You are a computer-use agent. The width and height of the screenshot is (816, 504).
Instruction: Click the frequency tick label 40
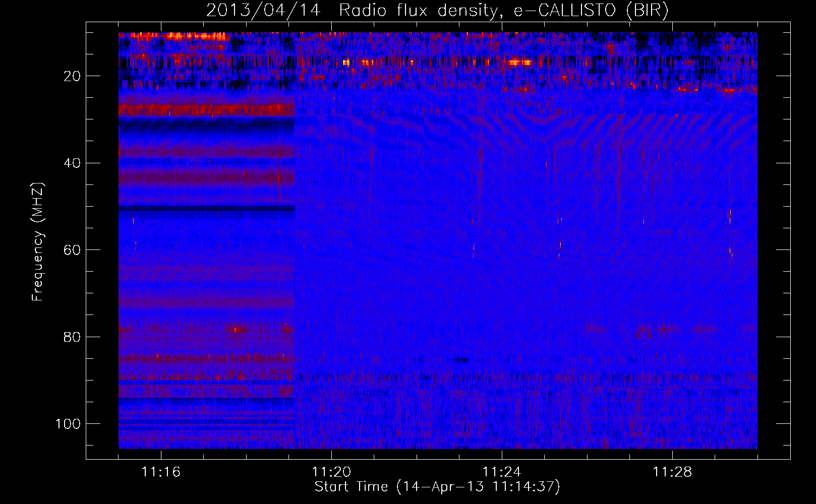pos(72,163)
